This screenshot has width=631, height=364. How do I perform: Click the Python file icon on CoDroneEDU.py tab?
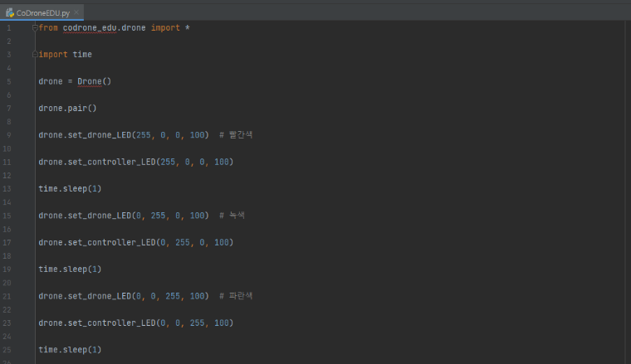(10, 12)
